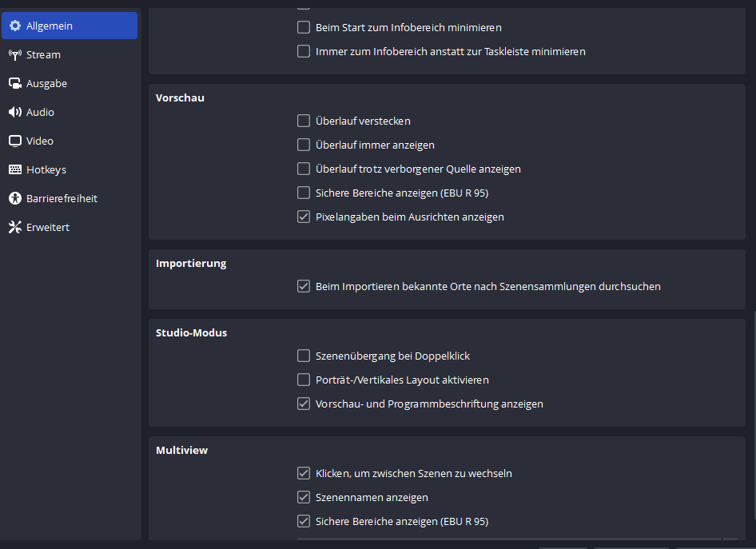Click the Video monitor icon
The width and height of the screenshot is (756, 549).
pos(15,141)
